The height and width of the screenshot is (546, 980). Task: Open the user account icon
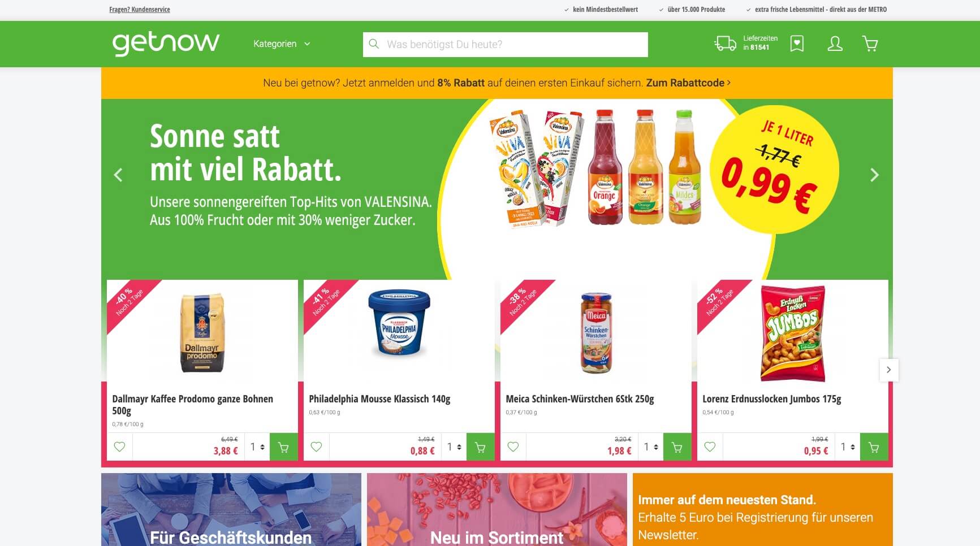[x=835, y=44]
